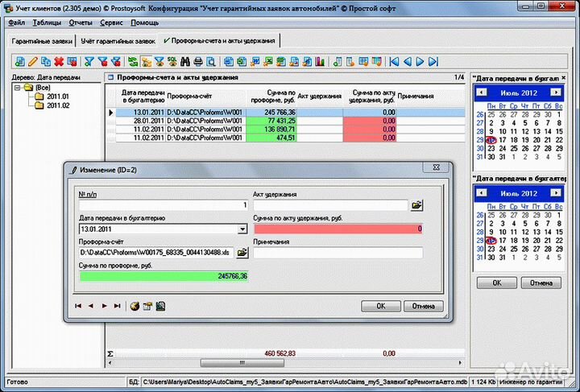Image resolution: width=580 pixels, height=392 pixels.
Task: Click the red X delete record icon
Action: [x=59, y=61]
